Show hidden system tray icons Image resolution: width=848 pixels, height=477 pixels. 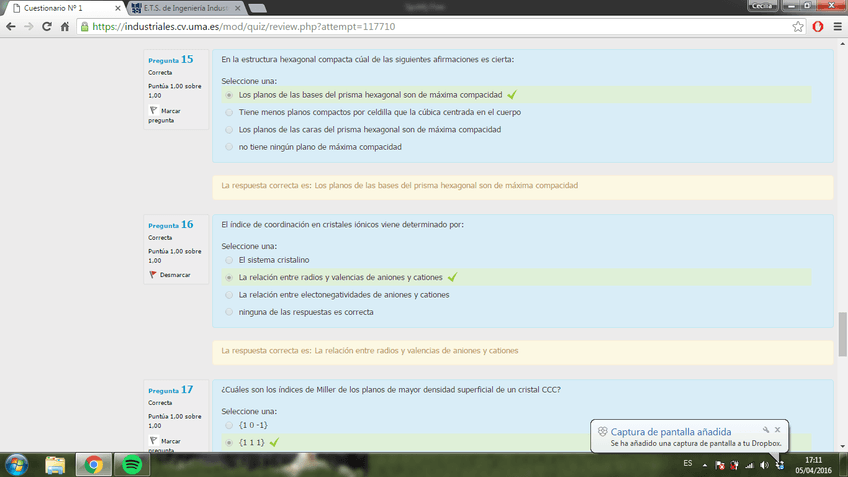click(704, 465)
